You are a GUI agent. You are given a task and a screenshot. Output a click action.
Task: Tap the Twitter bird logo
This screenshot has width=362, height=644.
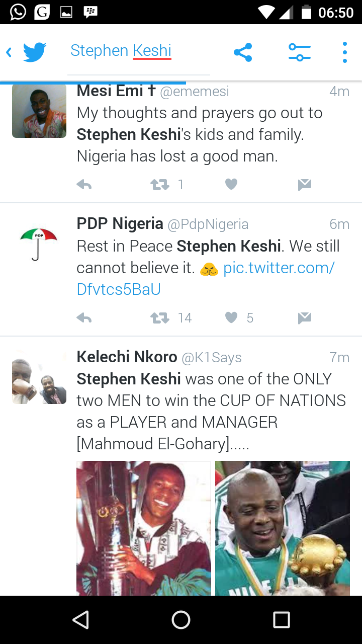click(x=35, y=52)
